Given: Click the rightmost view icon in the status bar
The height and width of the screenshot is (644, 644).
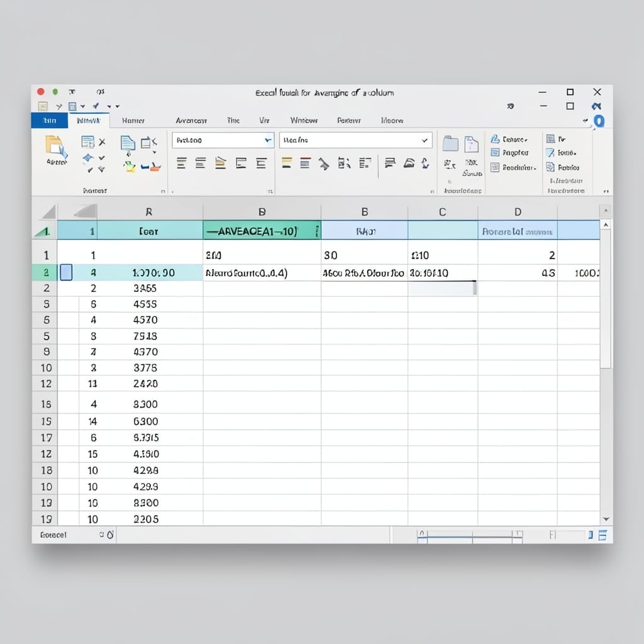Looking at the screenshot, I should coord(602,535).
